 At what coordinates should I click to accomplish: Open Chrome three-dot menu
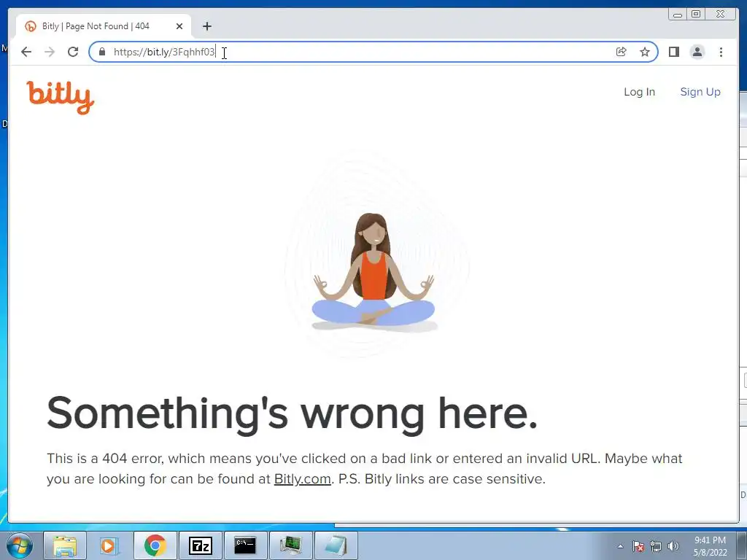coord(721,52)
